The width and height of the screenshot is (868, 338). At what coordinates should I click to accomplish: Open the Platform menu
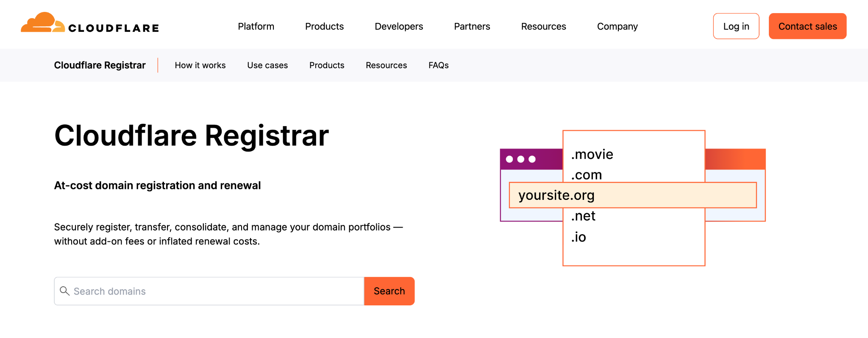pyautogui.click(x=256, y=26)
